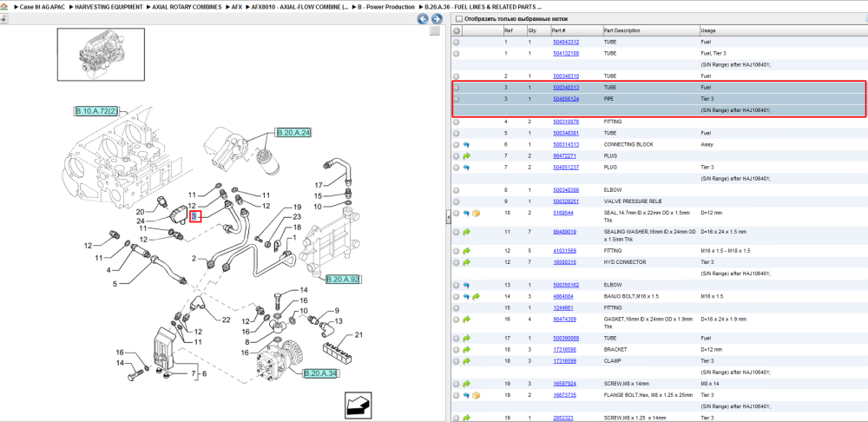
Task: Go to previous illustration with back arrow
Action: [423, 19]
